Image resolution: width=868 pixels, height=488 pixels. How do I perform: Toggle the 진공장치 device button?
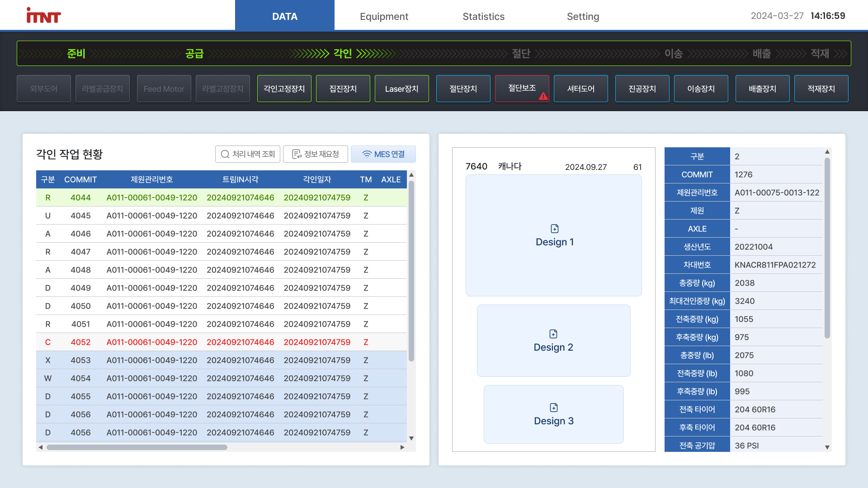click(x=642, y=89)
